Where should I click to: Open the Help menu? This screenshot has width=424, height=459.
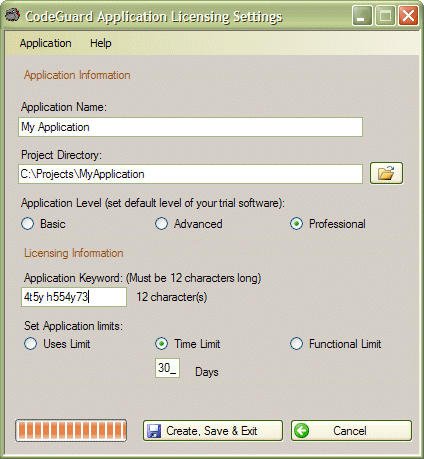coord(101,43)
